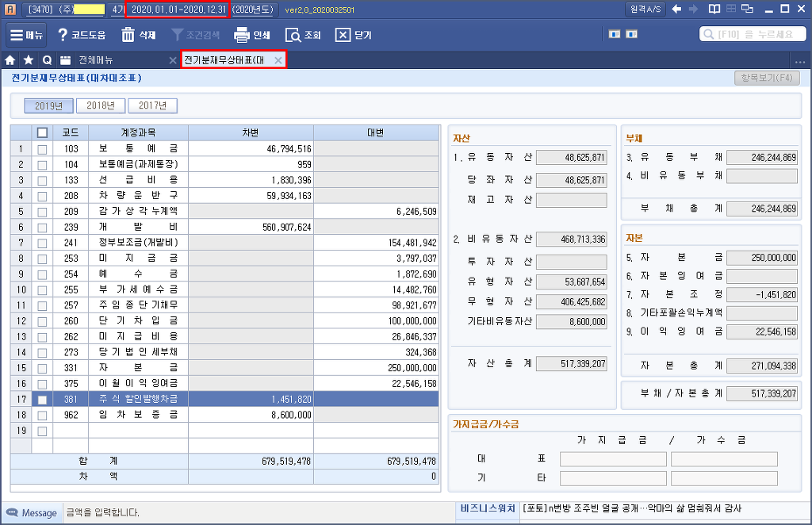Open favorites star icon
This screenshot has height=525, width=812.
coord(29,60)
